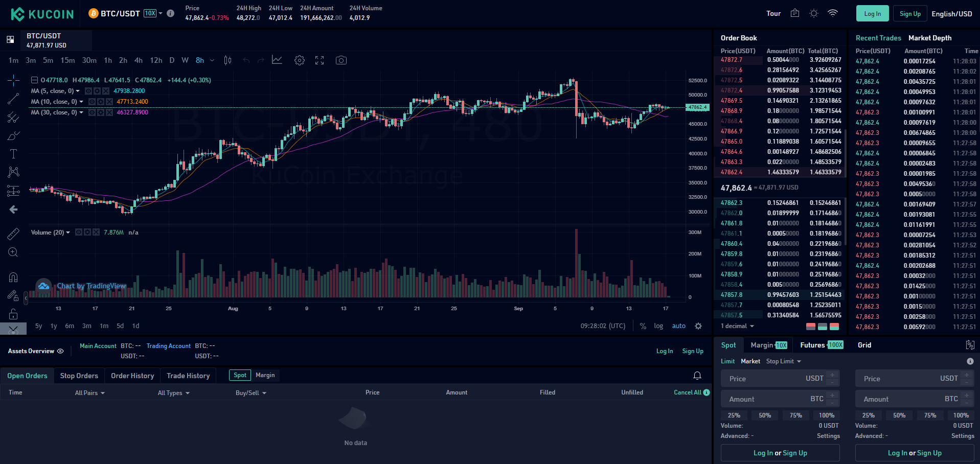Select the 4h chart interval

tap(139, 60)
